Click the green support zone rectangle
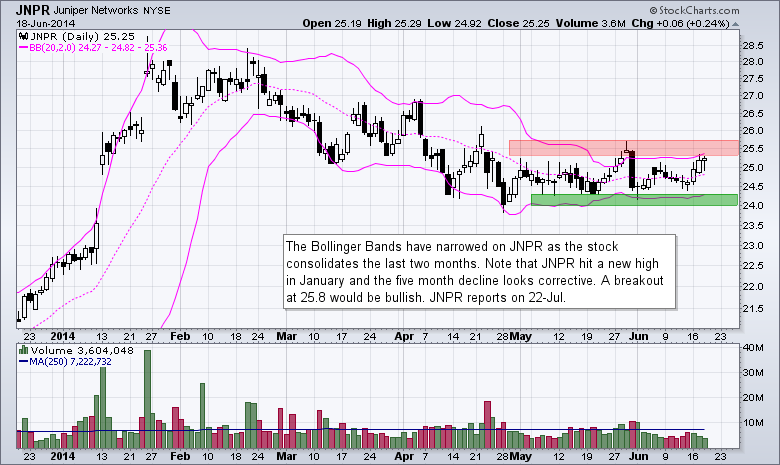Screen dimensions: 780x465 pyautogui.click(x=634, y=199)
